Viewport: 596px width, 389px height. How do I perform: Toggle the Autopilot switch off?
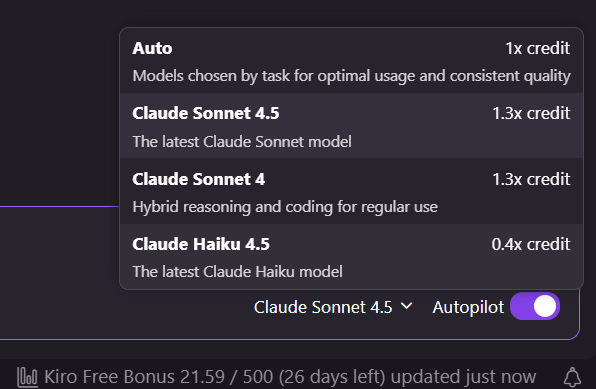[x=535, y=306]
